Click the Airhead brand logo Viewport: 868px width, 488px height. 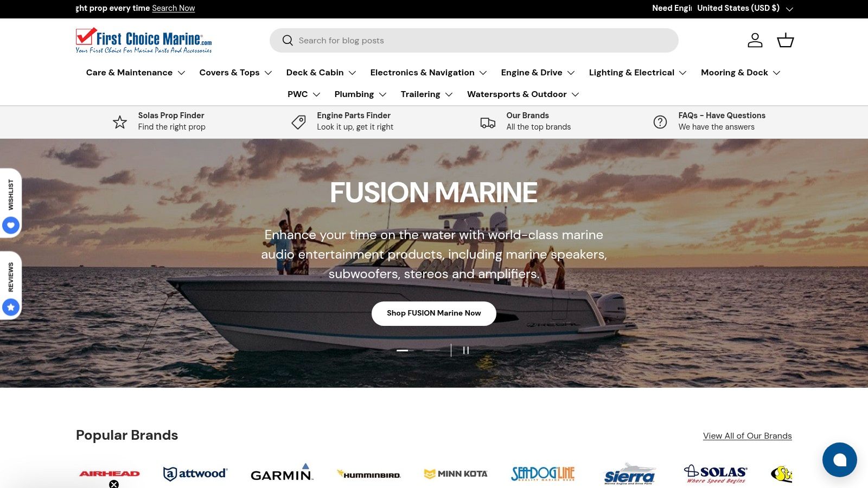point(110,473)
